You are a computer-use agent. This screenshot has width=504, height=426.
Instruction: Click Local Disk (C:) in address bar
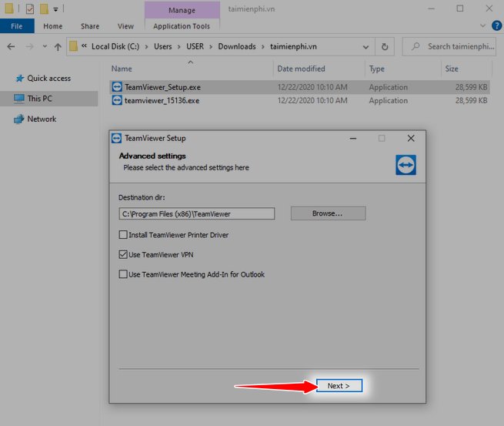point(115,47)
